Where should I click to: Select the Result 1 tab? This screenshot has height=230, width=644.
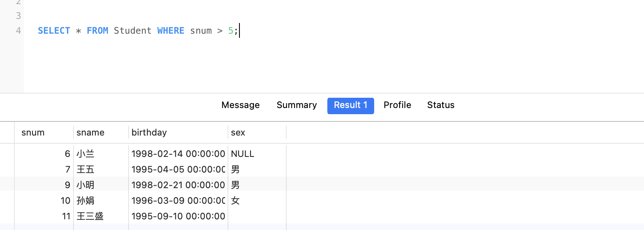pos(350,105)
